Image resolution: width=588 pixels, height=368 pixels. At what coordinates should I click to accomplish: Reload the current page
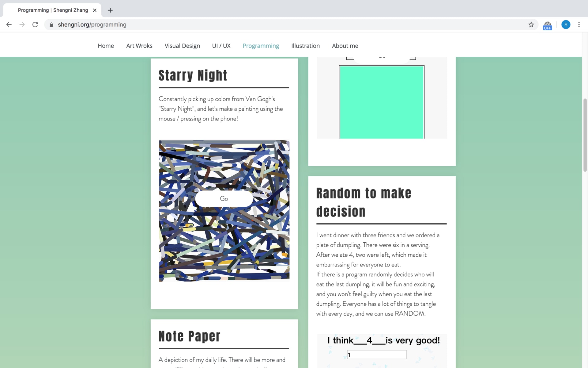point(35,25)
